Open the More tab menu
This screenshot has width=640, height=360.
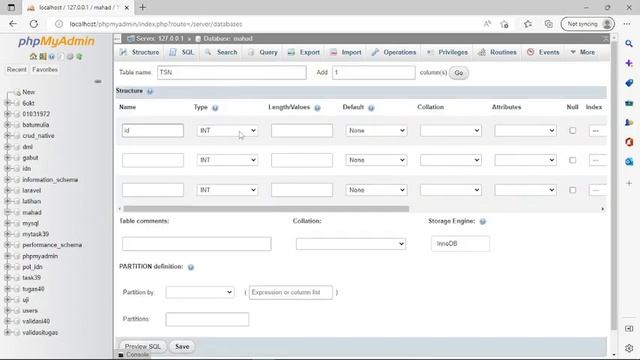(582, 52)
